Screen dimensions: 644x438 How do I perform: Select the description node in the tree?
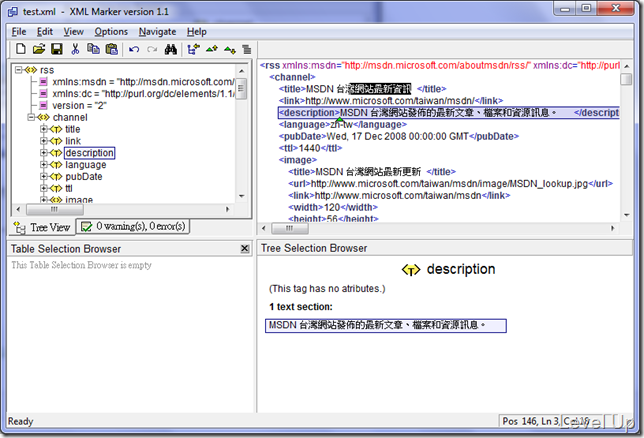pyautogui.click(x=90, y=153)
